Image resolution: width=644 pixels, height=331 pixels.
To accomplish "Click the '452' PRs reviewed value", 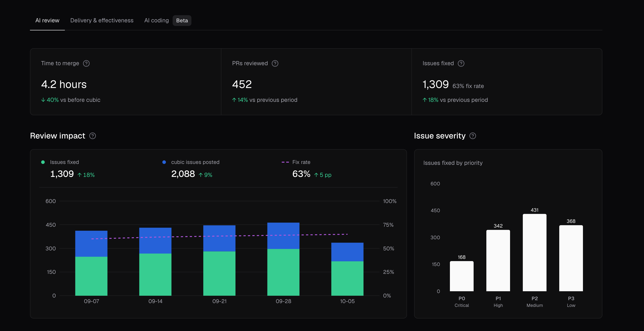I will [242, 84].
